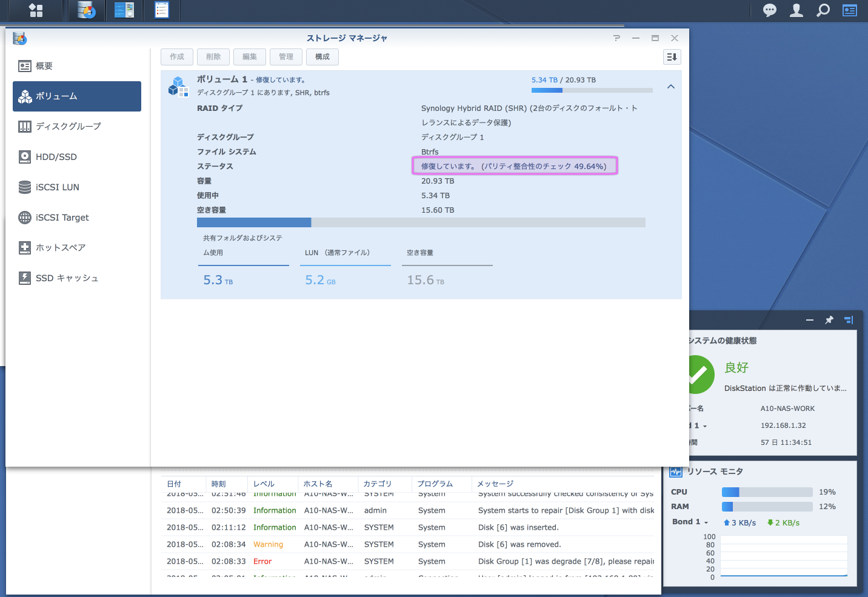Select ディスクグループ in the sidebar

pos(68,127)
